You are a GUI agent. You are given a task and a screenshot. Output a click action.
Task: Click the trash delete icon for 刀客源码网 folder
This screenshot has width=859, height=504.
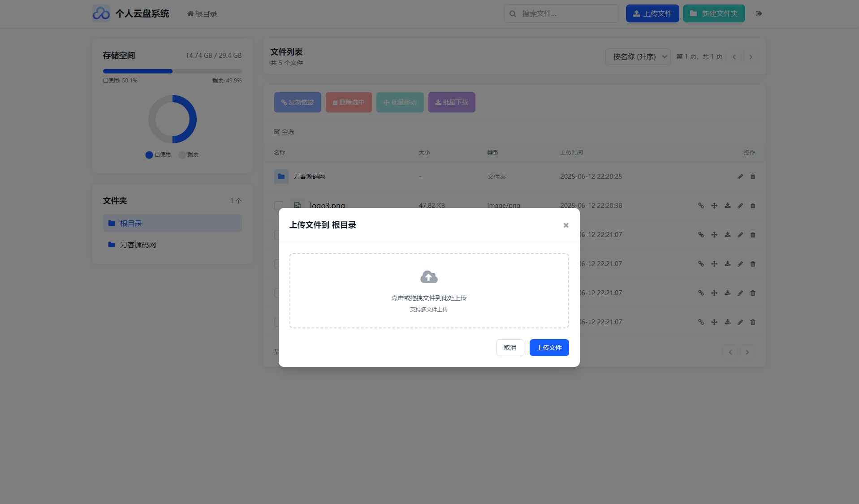click(x=752, y=177)
